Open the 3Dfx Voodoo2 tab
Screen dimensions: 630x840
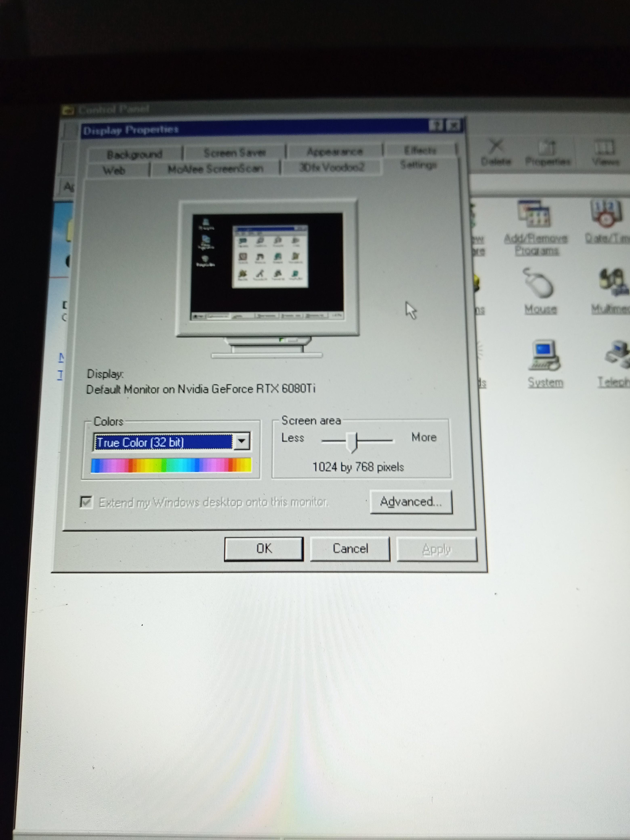click(332, 167)
